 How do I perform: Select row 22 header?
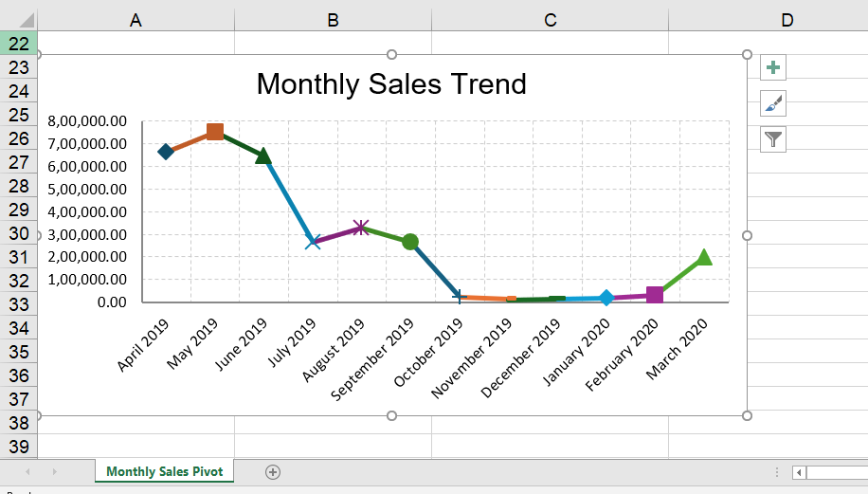[x=18, y=44]
